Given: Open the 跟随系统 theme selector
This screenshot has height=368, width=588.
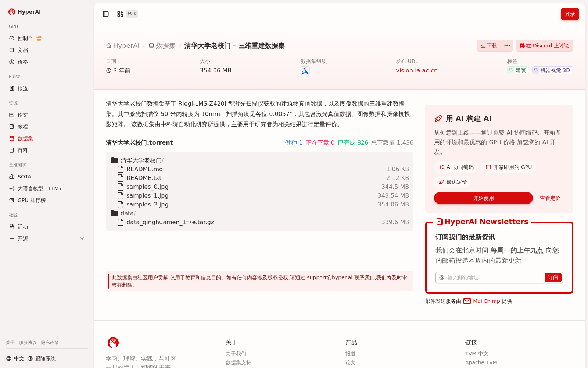Looking at the screenshot, I should coord(42,358).
